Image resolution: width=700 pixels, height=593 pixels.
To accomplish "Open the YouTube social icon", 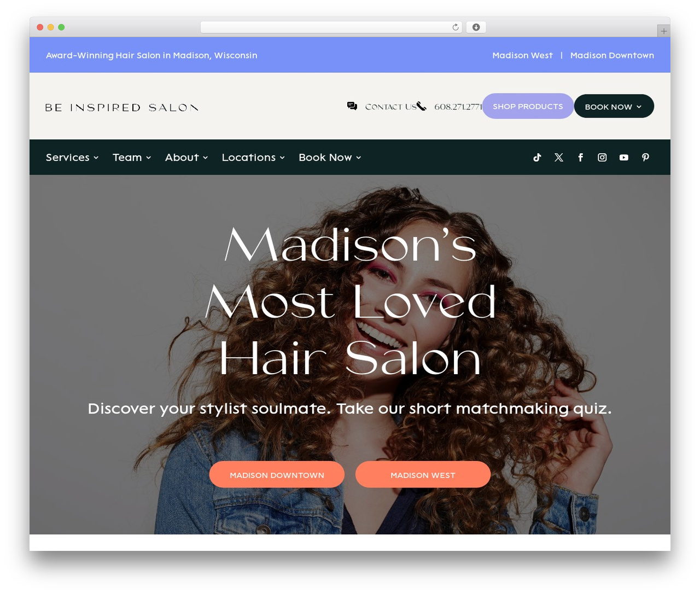I will [624, 158].
